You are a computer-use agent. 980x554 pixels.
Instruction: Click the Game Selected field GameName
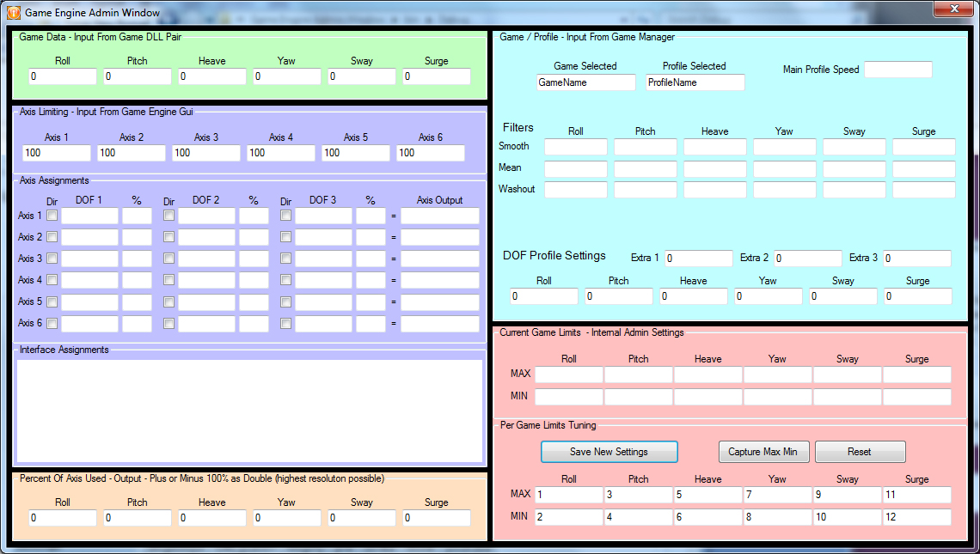pyautogui.click(x=586, y=82)
